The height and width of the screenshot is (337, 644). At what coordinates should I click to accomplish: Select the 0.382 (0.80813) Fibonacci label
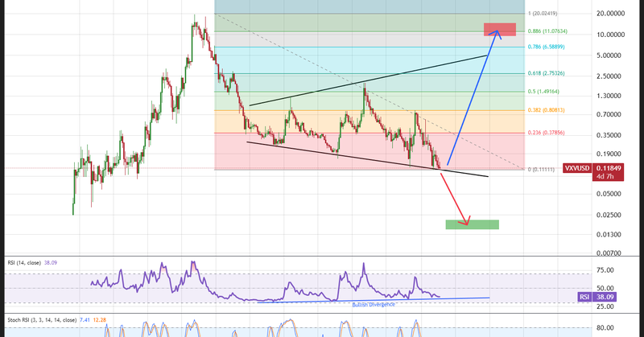547,110
